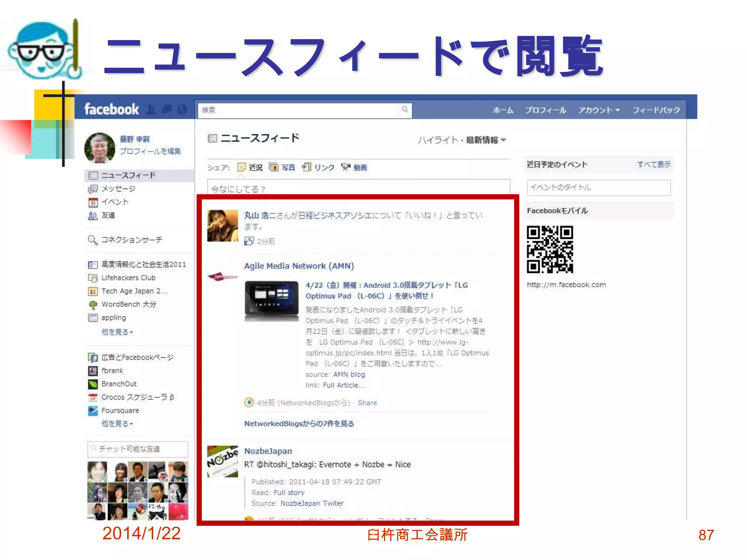Open コネクションサーチ

132,240
